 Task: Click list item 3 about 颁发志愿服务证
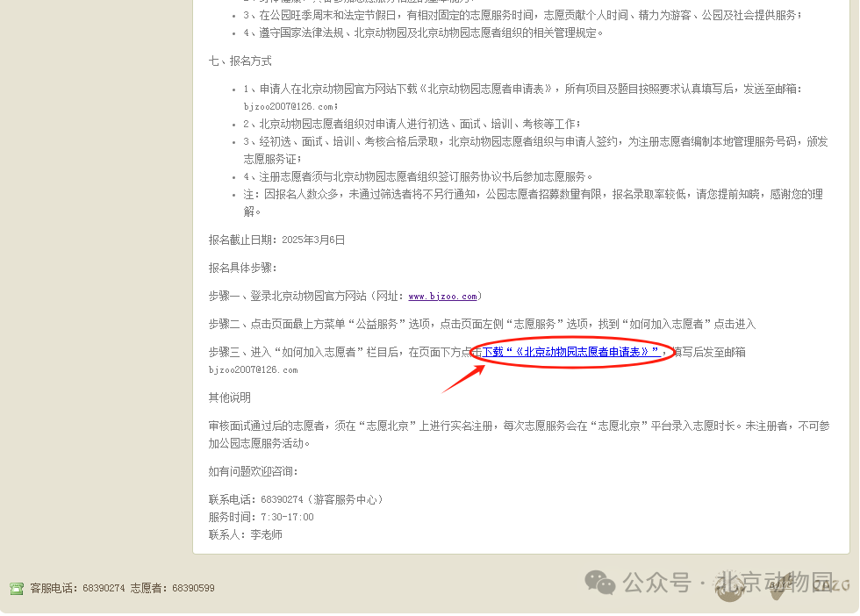536,150
